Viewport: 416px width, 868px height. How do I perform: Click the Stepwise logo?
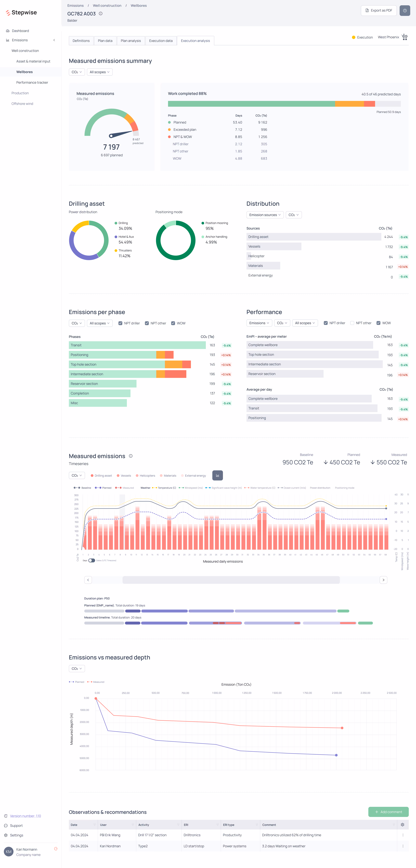(21, 13)
